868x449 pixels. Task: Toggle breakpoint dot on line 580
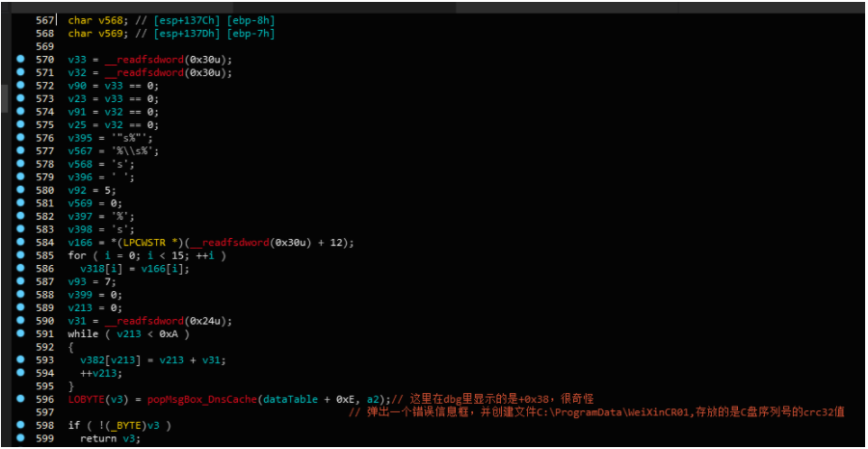coord(20,190)
